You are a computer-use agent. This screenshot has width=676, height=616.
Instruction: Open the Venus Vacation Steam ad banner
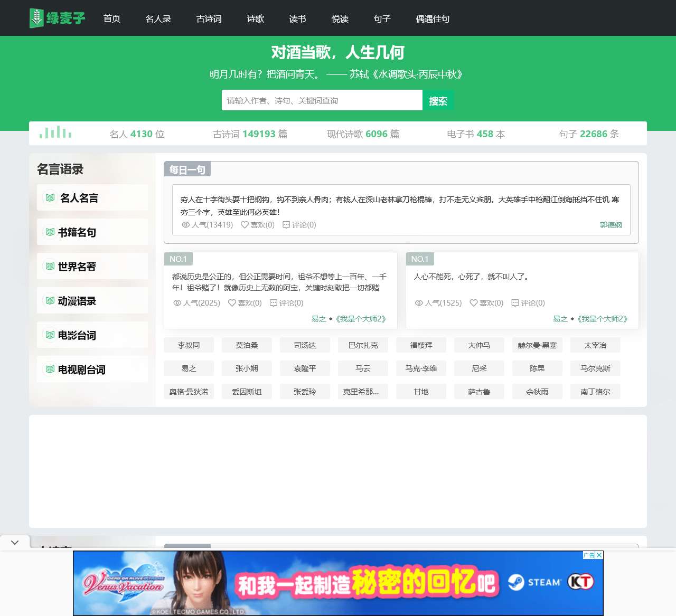point(338,583)
